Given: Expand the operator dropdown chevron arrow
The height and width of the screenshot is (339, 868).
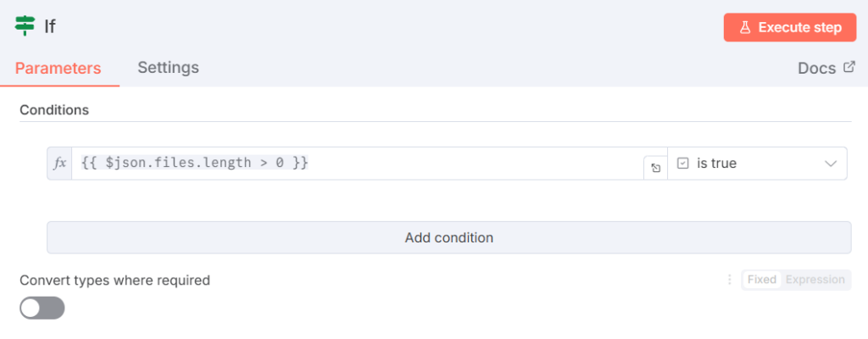Looking at the screenshot, I should click(x=831, y=164).
